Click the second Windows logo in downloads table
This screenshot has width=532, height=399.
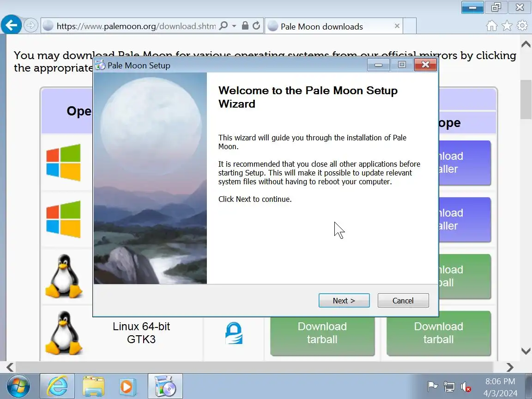coord(63,219)
